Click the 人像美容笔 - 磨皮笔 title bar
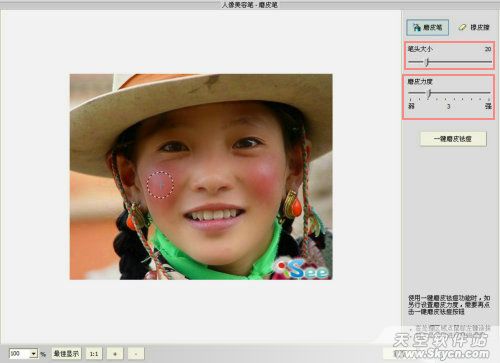The width and height of the screenshot is (500, 363). click(x=250, y=5)
